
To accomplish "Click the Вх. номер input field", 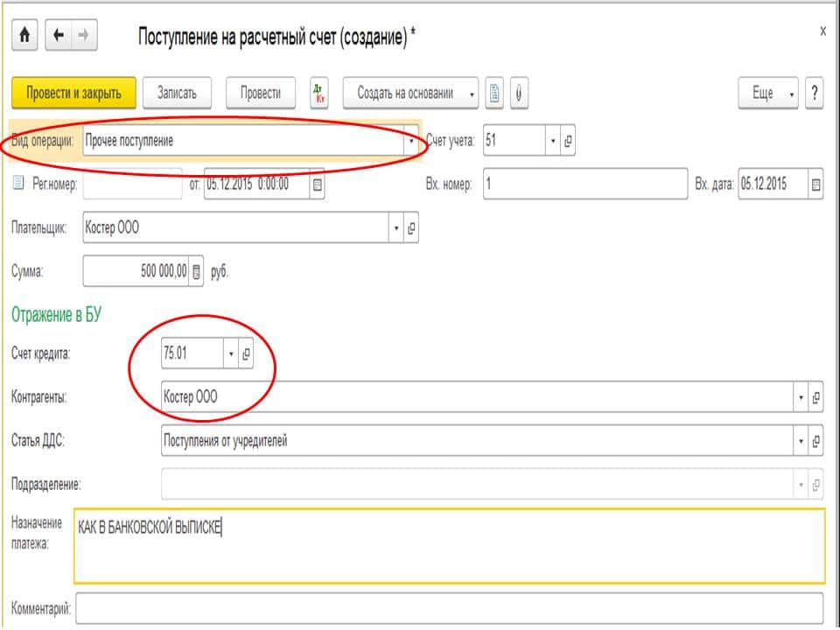I will coord(585,185).
